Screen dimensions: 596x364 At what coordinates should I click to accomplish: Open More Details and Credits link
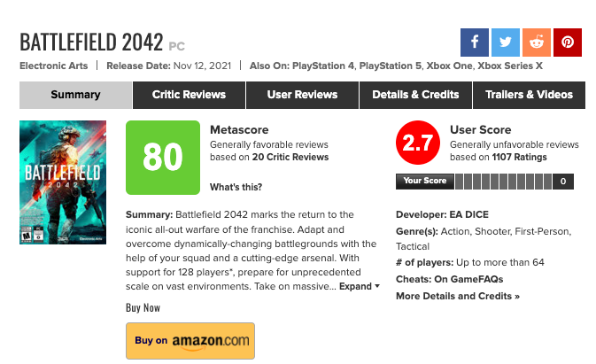coord(457,296)
